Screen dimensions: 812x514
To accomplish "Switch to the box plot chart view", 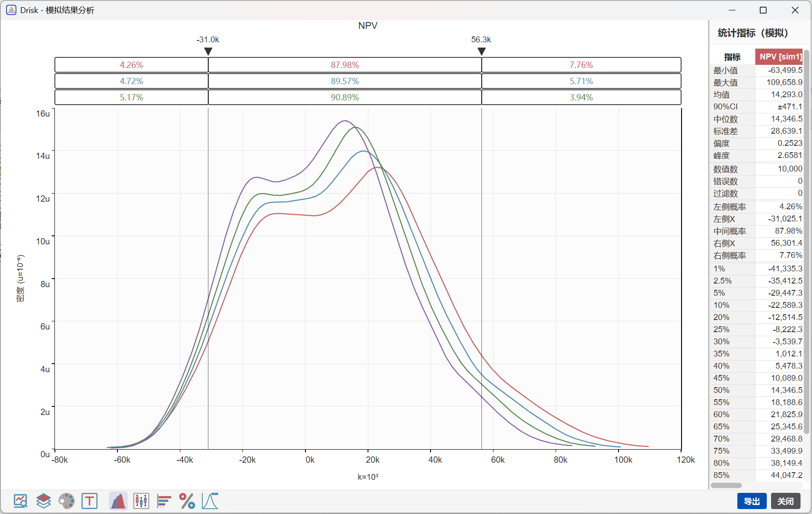I will [x=141, y=501].
